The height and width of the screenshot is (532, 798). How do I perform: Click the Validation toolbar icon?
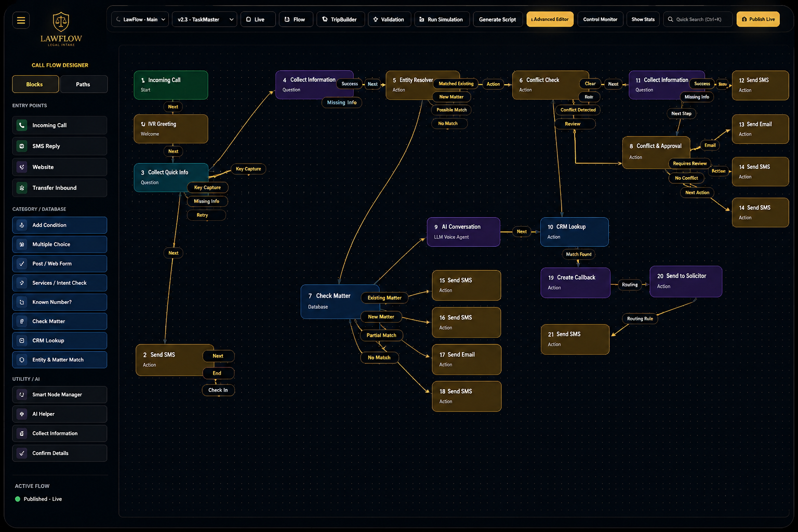(x=376, y=19)
